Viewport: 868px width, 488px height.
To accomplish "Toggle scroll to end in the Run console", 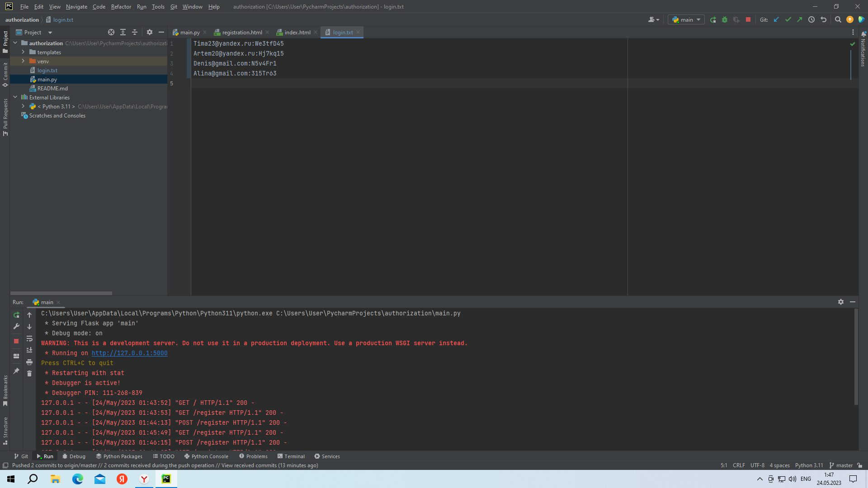I will tap(29, 350).
